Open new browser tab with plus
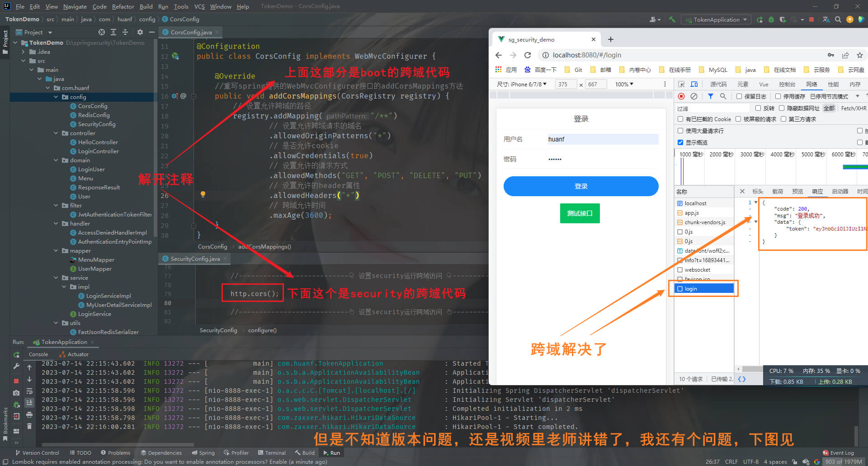 611,39
